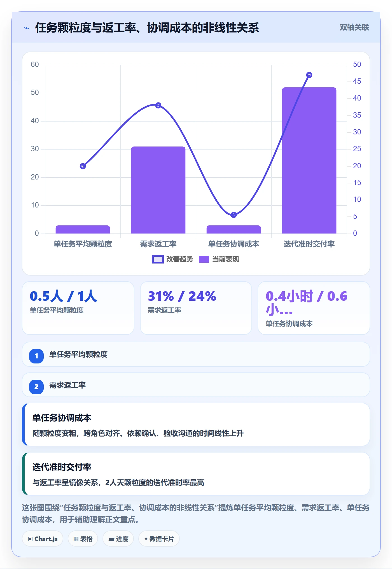Click the line point above 单任务协调成本 bar
Image resolution: width=392 pixels, height=569 pixels.
[234, 215]
